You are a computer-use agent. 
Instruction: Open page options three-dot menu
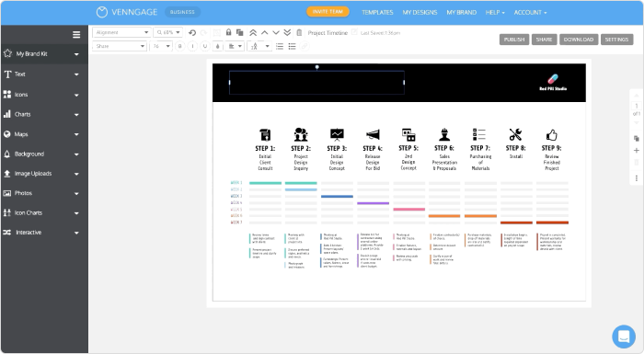637,178
